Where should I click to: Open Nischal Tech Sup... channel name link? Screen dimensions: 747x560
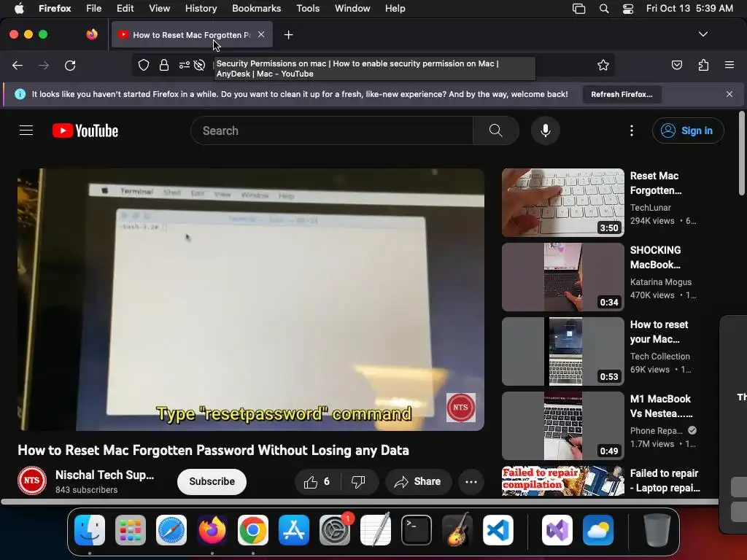coord(105,475)
